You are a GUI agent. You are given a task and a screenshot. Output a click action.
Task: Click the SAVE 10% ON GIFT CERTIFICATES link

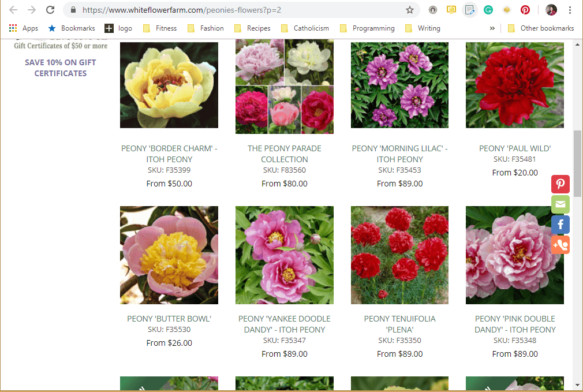pos(60,68)
